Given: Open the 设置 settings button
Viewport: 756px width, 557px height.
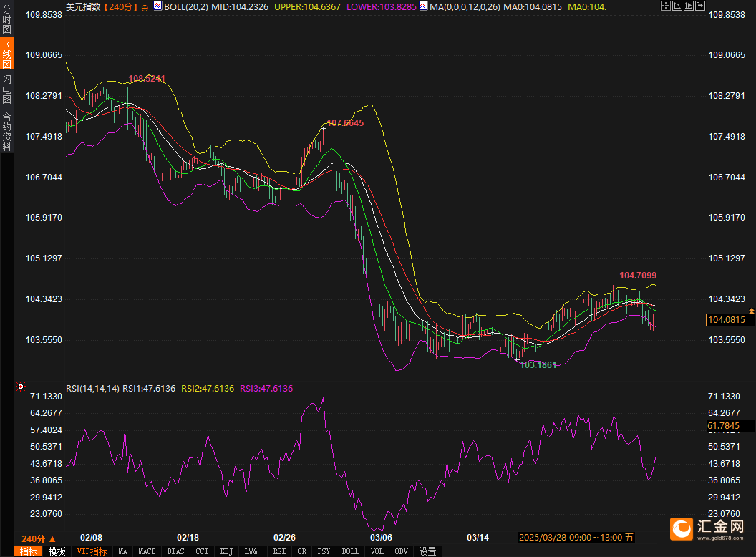Looking at the screenshot, I should pos(427,551).
